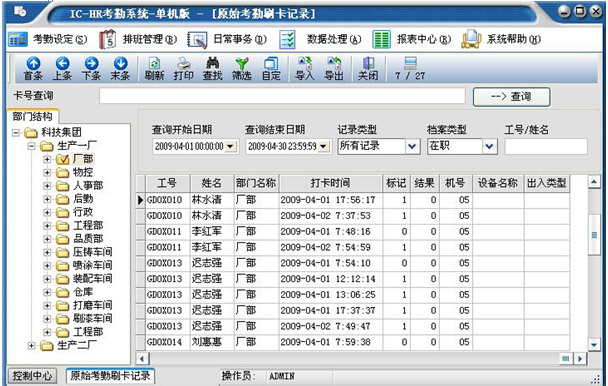
Task: Click the vertical scrollbar thumb
Action: 594,235
